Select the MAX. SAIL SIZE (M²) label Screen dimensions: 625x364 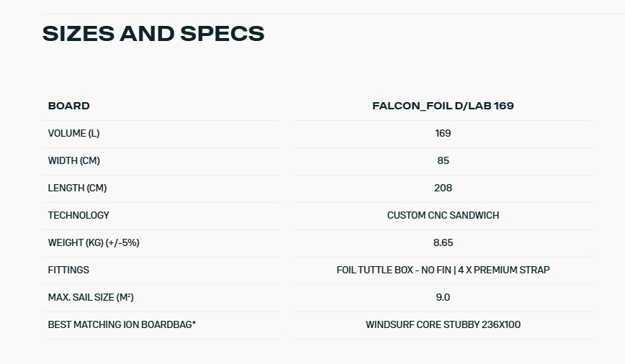tap(91, 297)
